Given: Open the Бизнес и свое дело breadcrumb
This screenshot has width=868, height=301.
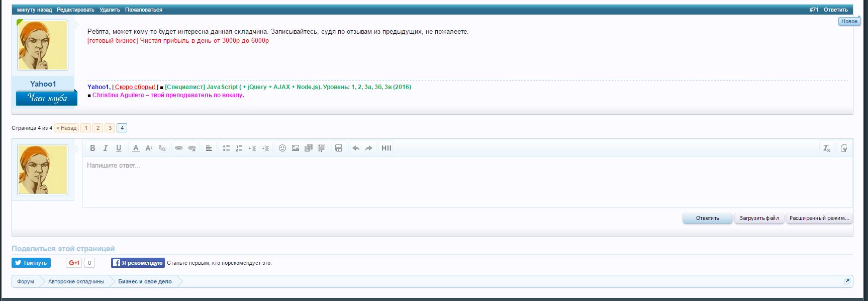Looking at the screenshot, I should 145,281.
